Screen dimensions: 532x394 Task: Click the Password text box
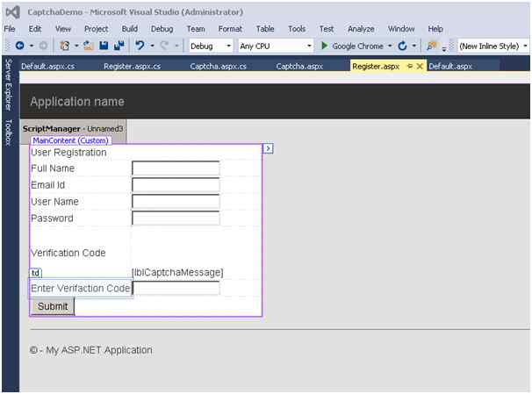pos(176,218)
